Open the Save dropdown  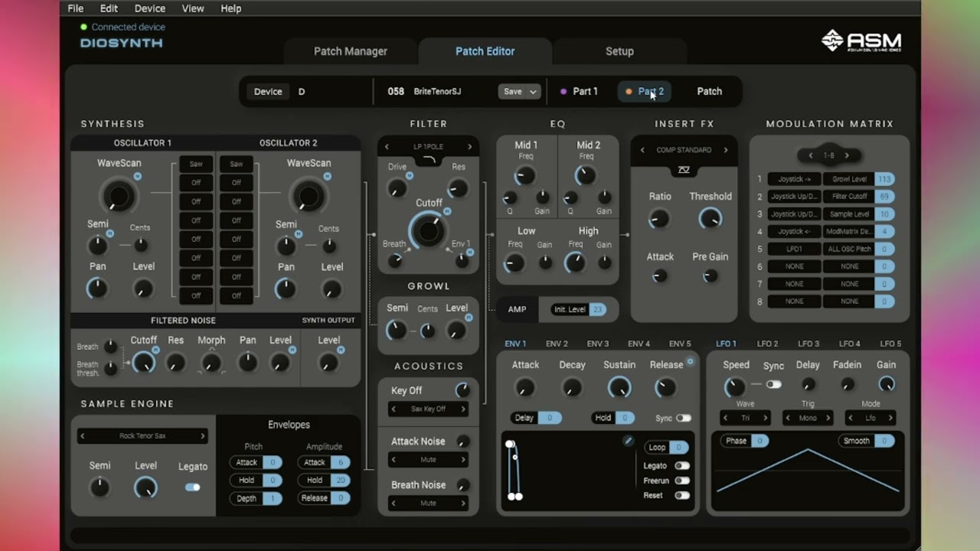520,92
